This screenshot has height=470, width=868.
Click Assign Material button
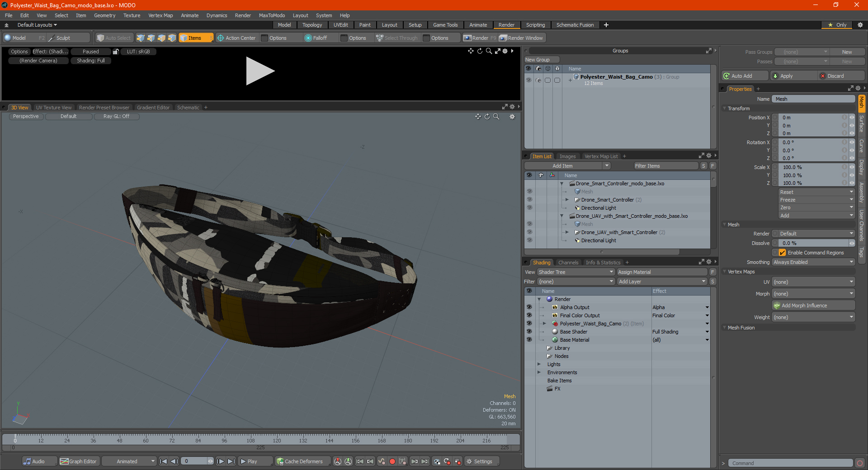(x=662, y=272)
